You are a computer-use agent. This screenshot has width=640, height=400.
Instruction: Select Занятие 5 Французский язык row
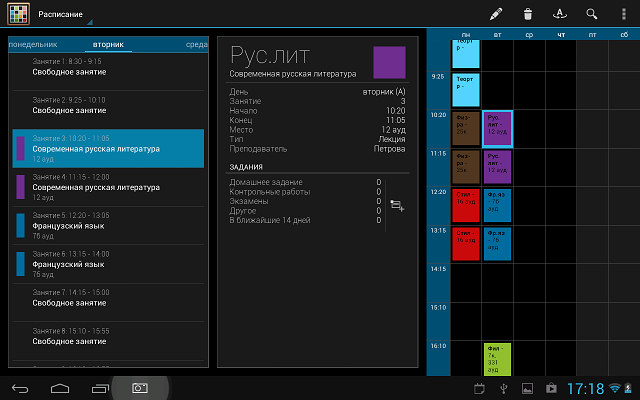point(108,225)
